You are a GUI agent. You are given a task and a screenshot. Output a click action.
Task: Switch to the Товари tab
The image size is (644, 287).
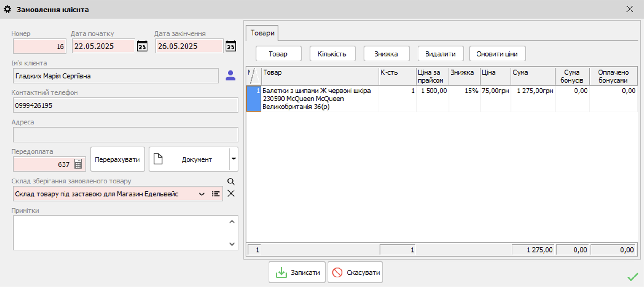pos(262,33)
